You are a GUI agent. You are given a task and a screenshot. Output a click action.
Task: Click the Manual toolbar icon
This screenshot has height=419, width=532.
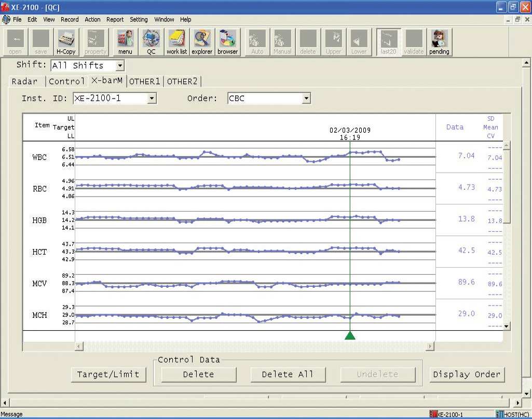pyautogui.click(x=282, y=42)
